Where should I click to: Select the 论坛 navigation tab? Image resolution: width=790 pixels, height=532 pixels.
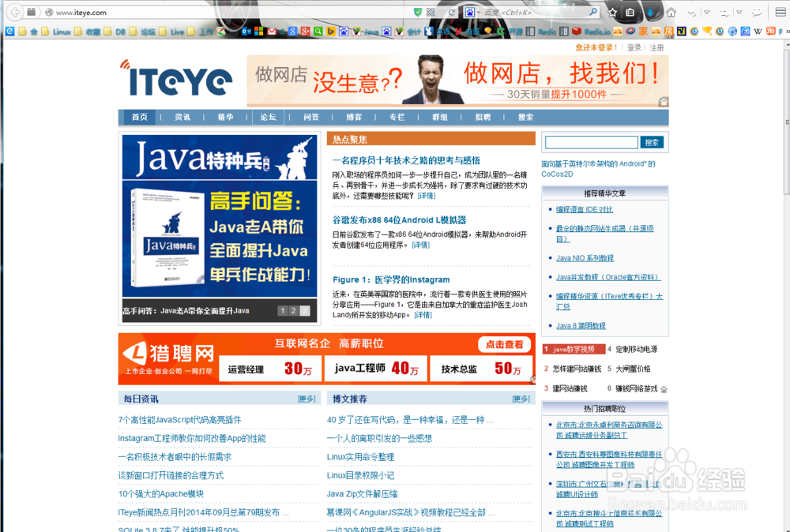point(268,117)
